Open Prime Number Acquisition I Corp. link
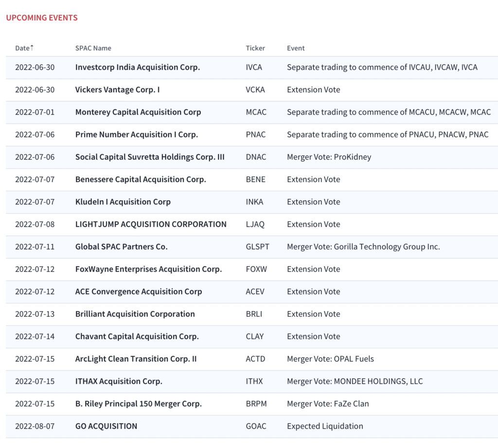498x448 pixels. tap(137, 135)
